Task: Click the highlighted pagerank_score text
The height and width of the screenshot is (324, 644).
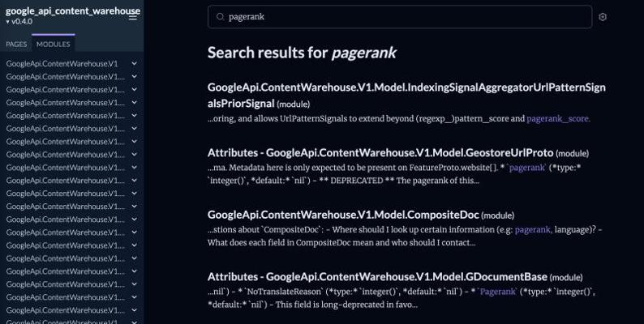Action: (x=558, y=118)
